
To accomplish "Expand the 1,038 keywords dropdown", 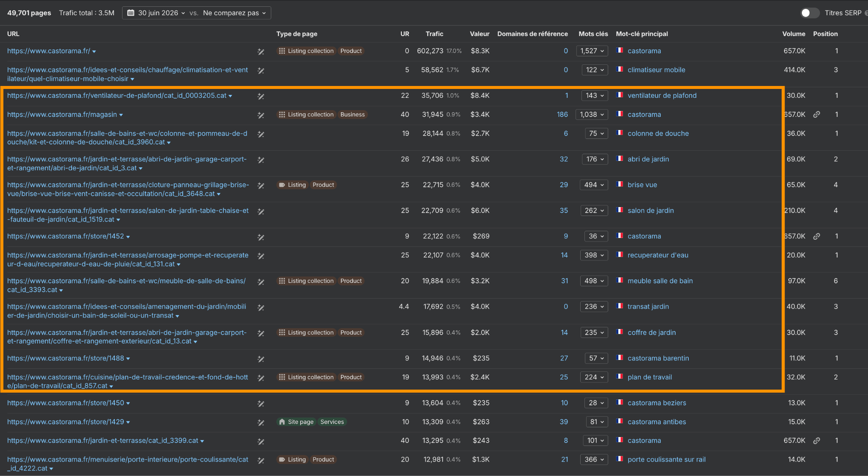I will (592, 114).
